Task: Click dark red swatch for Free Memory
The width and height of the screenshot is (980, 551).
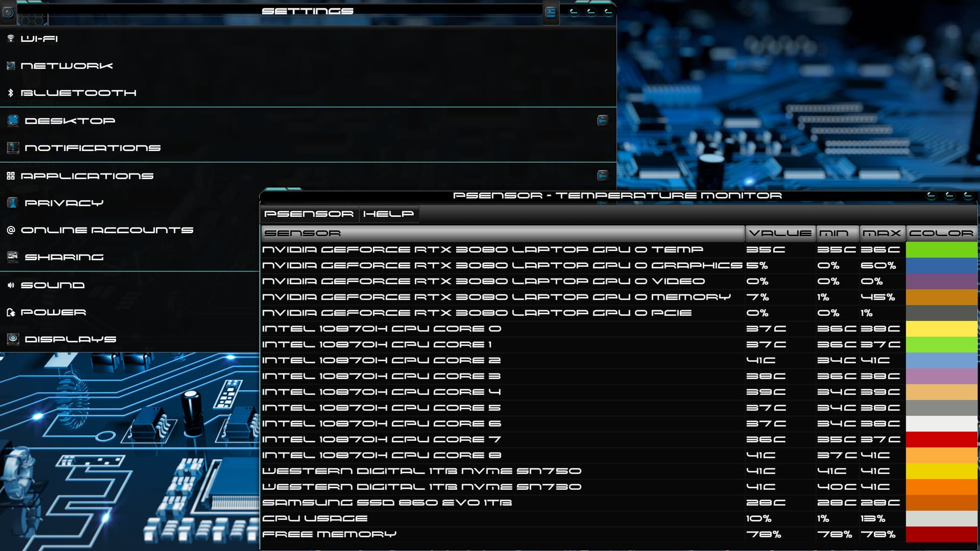Action: 942,534
